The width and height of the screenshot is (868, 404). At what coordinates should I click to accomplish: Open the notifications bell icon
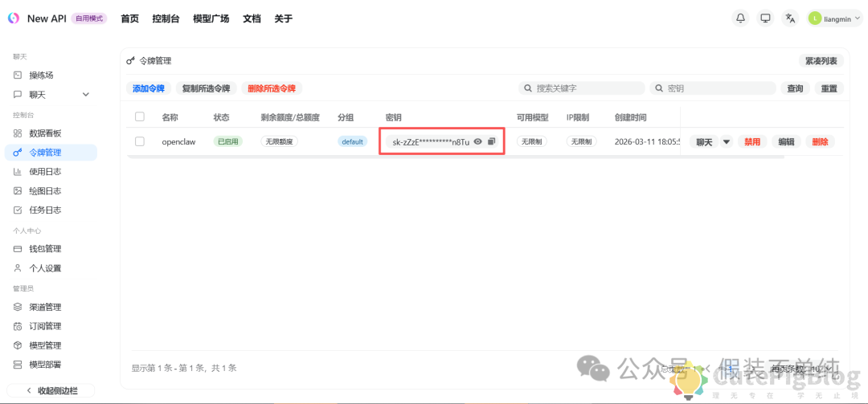pos(740,18)
